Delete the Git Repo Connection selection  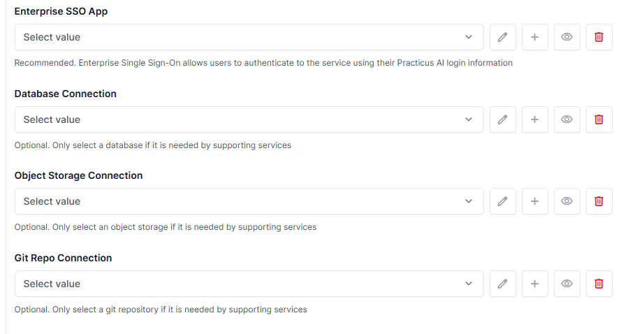pos(599,284)
